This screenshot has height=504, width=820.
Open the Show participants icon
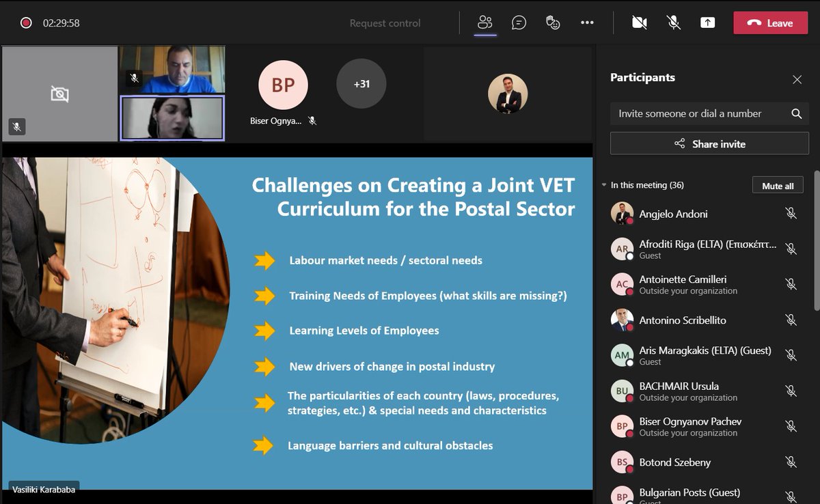click(485, 23)
